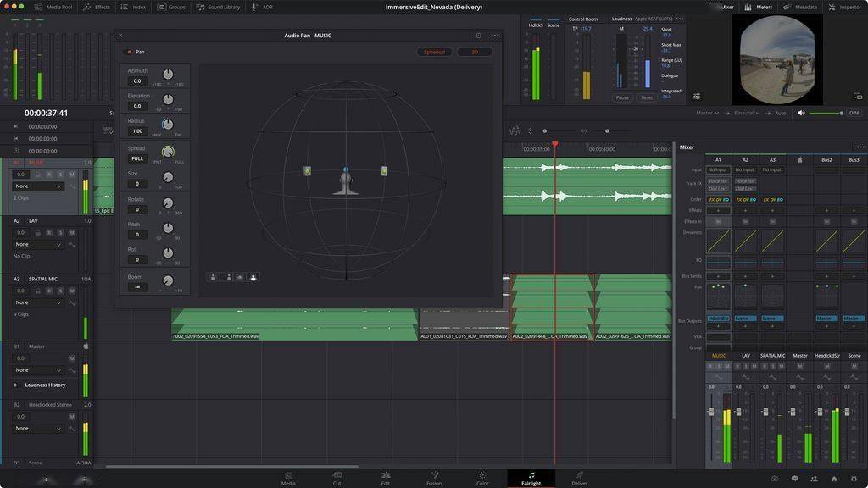Mute the MUSIC track in track header
The width and height of the screenshot is (868, 488).
pos(71,175)
